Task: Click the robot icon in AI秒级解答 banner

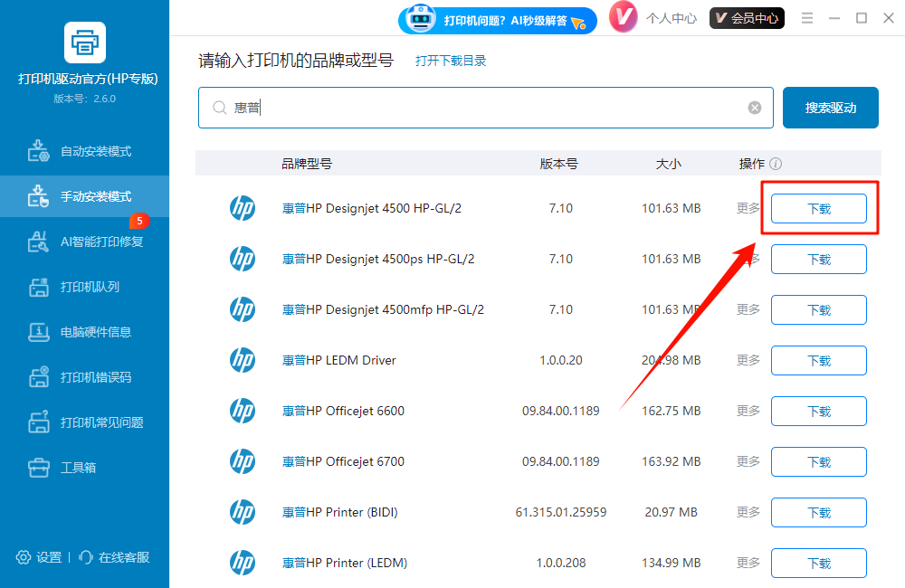Action: pos(419,19)
